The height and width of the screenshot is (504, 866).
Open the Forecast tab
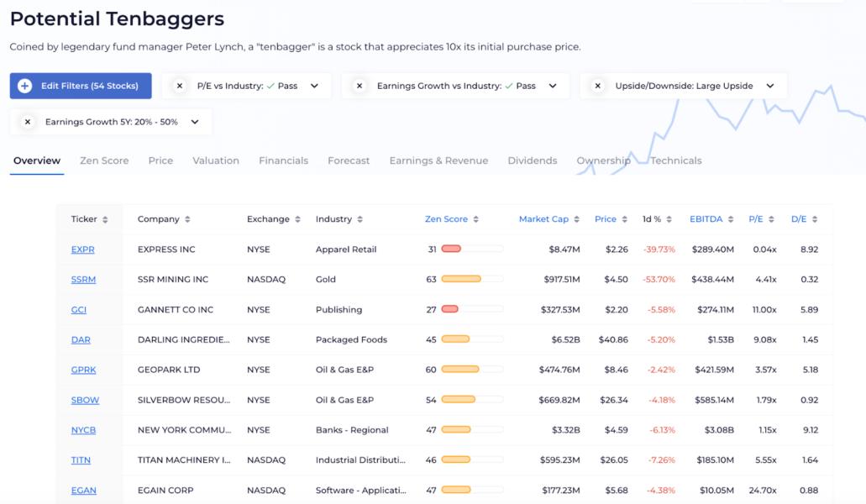349,160
